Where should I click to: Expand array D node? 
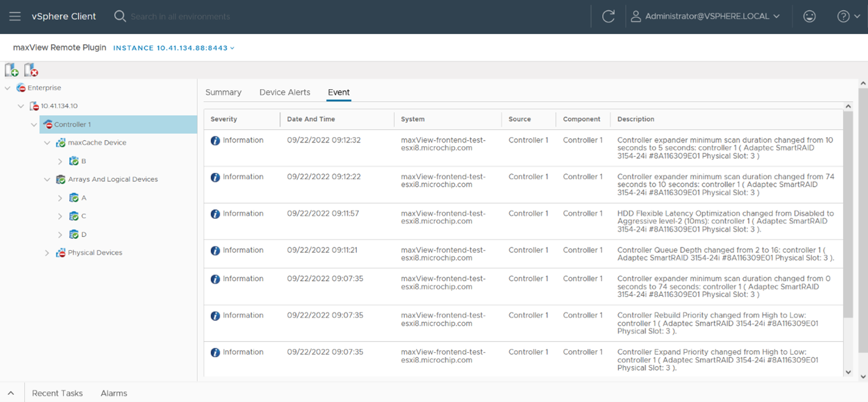tap(60, 234)
